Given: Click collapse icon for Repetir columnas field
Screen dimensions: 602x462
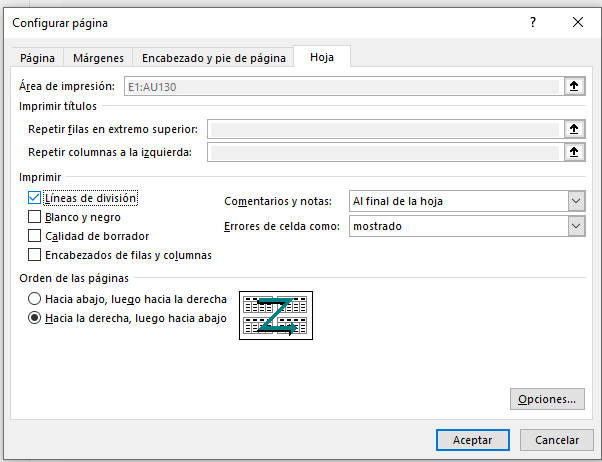Looking at the screenshot, I should [574, 152].
